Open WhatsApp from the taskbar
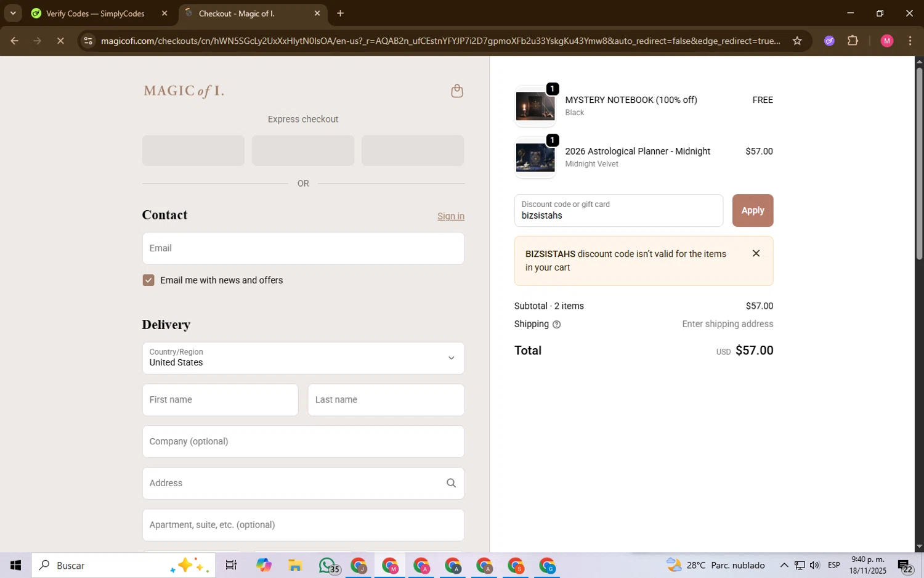The height and width of the screenshot is (578, 924). pyautogui.click(x=328, y=565)
